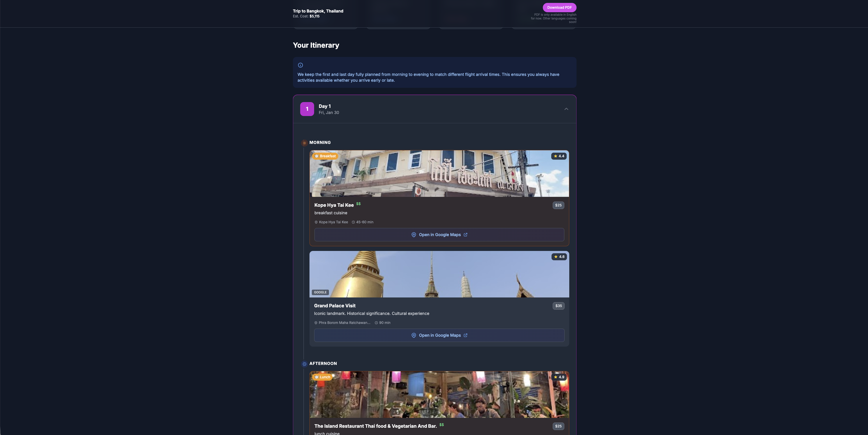The width and height of the screenshot is (868, 435).
Task: Click the external link icon on Kope Hya Tai Kee's maps button
Action: (465, 235)
